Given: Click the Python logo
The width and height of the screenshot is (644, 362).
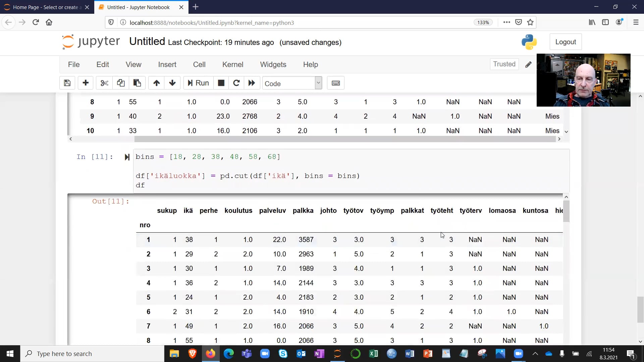Looking at the screenshot, I should tap(529, 42).
